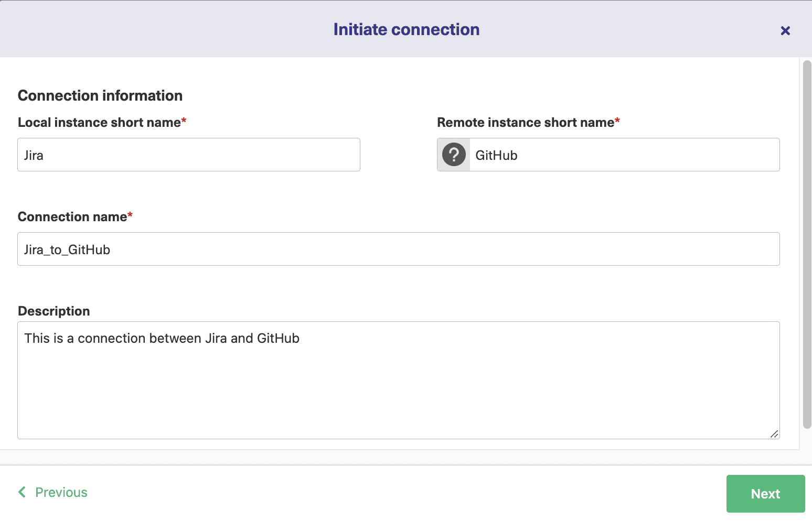Click the chevron icon beside Previous
This screenshot has height=521, width=812.
click(x=22, y=492)
